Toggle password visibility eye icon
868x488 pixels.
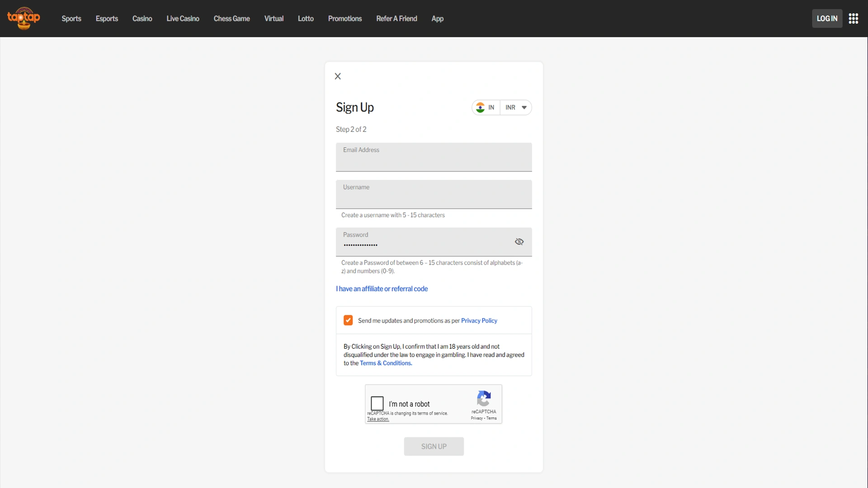click(x=519, y=242)
